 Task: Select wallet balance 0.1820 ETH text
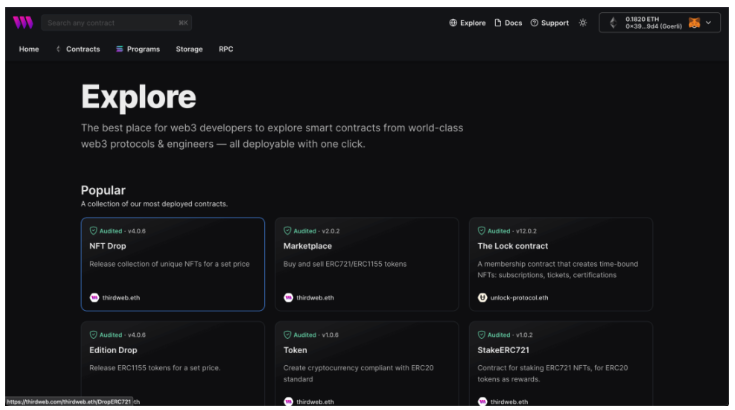tap(642, 19)
